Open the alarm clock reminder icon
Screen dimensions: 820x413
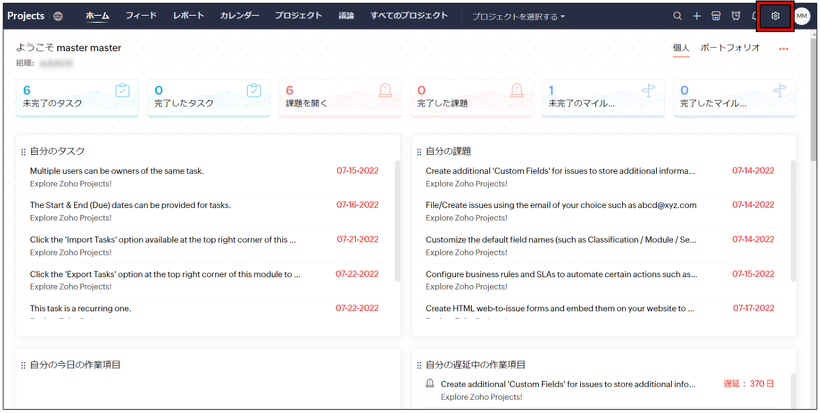tap(736, 16)
